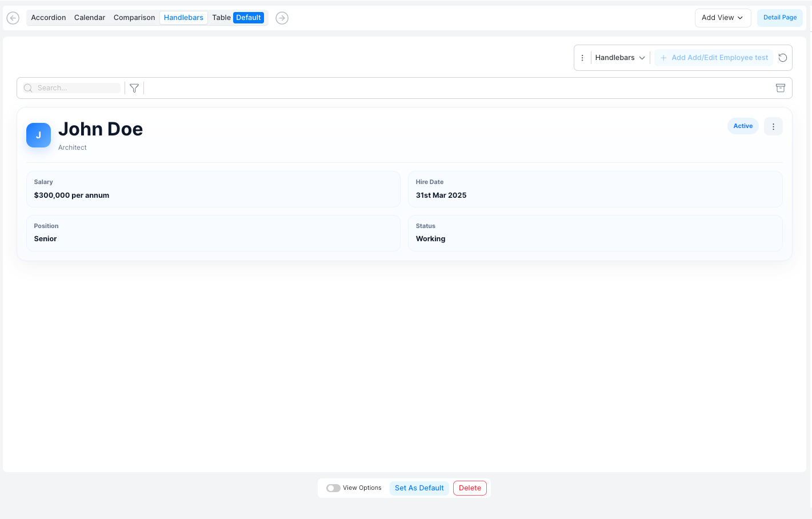Screen dimensions: 812x519
Task: Click the search magnifier icon
Action: 28,87
